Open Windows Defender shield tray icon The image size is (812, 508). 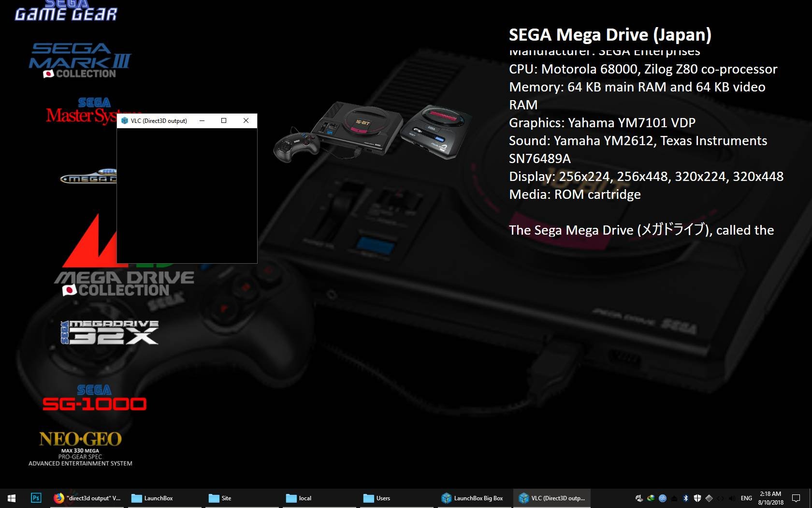point(697,498)
